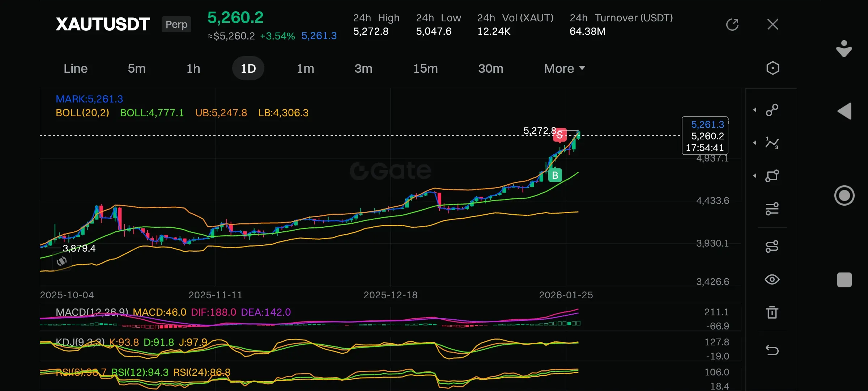Expand arrow beside the shapes drawing tool
This screenshot has height=391, width=868.
click(x=755, y=176)
